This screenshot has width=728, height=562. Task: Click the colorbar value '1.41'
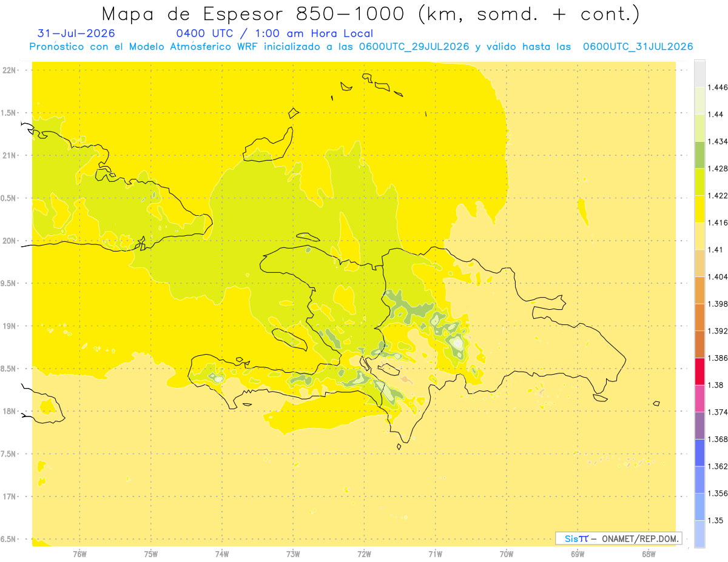716,249
